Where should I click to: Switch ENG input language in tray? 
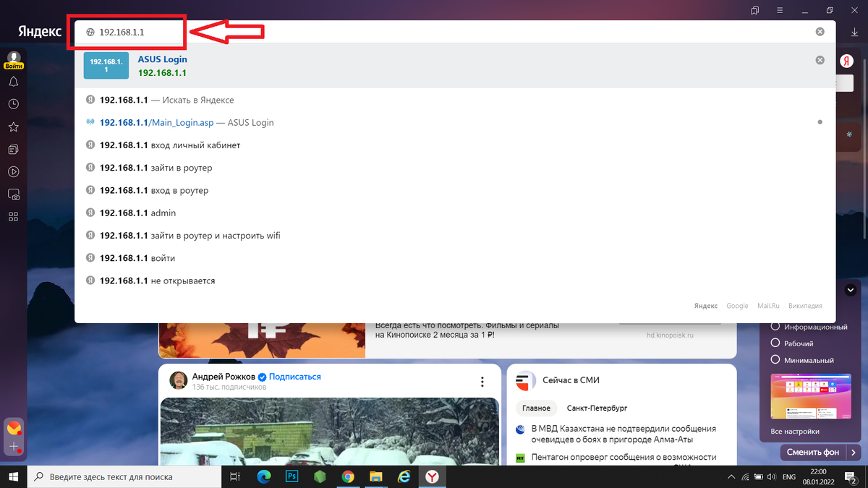791,477
